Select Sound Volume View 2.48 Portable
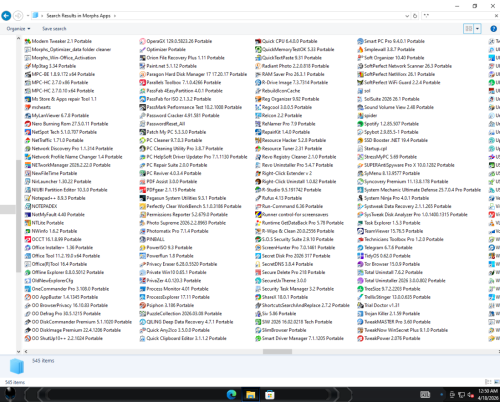The width and height of the screenshot is (500, 402). click(x=396, y=107)
